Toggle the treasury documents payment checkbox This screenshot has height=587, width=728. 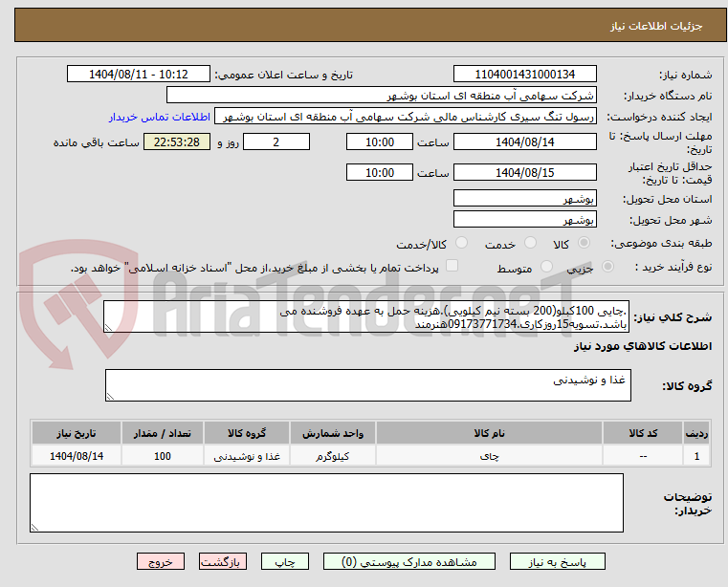click(452, 267)
